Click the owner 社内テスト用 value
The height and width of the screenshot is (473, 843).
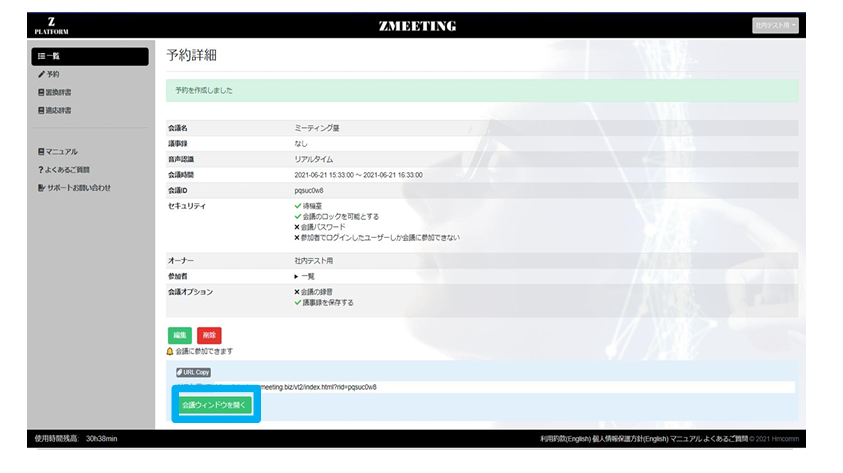coord(313,261)
